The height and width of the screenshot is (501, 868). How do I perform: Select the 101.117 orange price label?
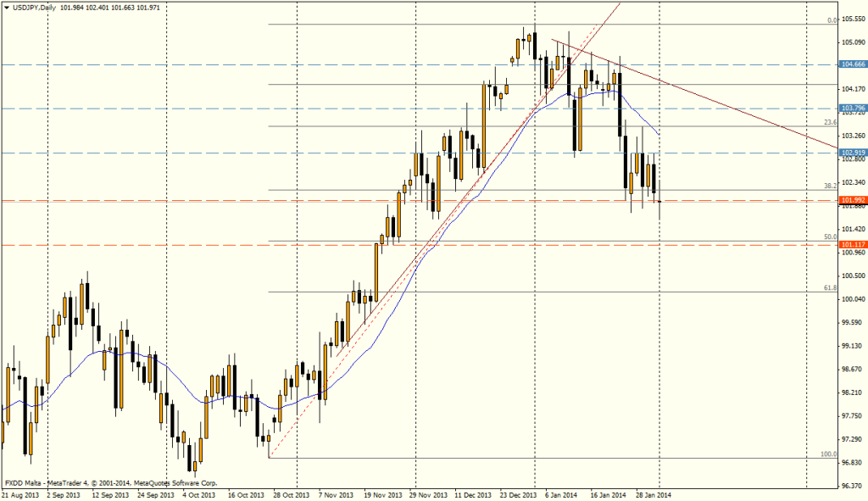point(852,245)
